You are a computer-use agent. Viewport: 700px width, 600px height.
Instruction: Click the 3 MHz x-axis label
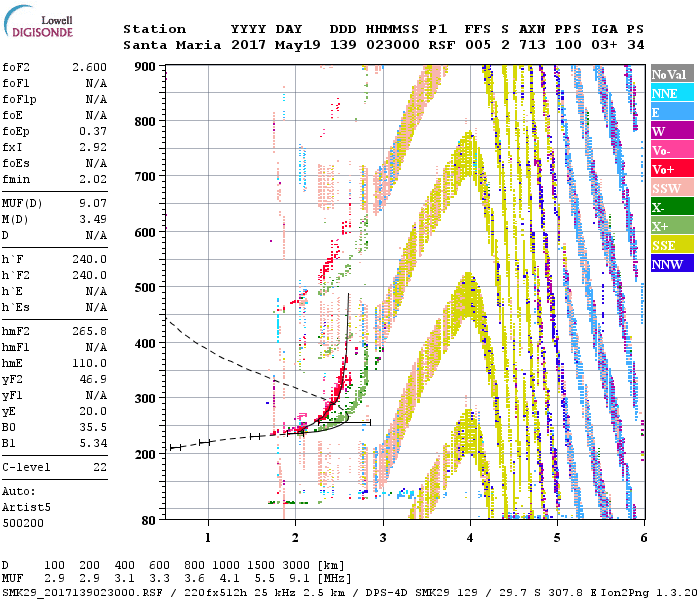click(383, 538)
